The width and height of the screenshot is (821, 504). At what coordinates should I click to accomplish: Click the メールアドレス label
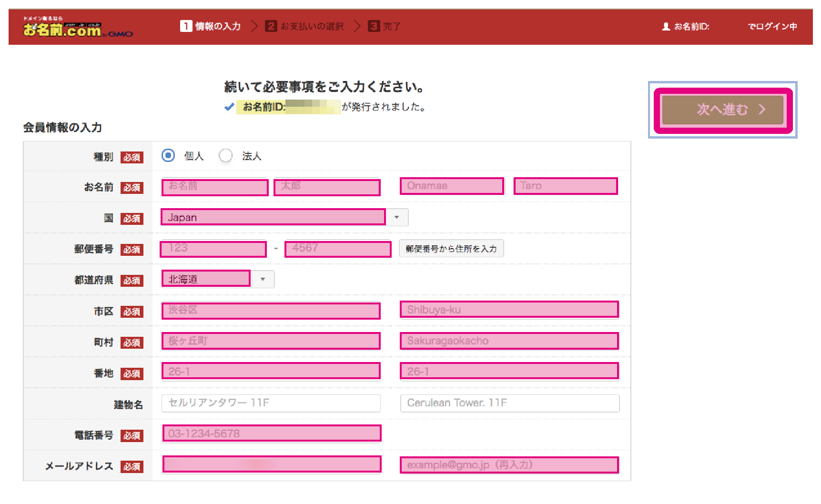[x=79, y=466]
